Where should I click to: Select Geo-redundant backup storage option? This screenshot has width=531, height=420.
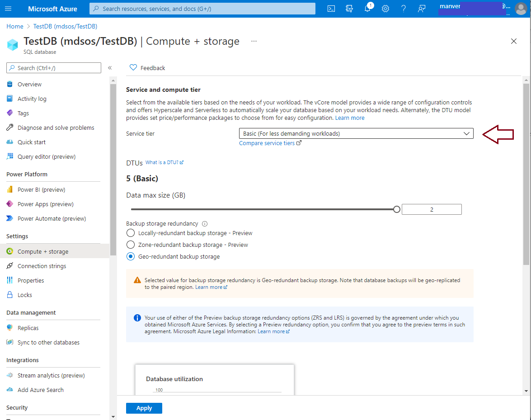click(x=131, y=257)
